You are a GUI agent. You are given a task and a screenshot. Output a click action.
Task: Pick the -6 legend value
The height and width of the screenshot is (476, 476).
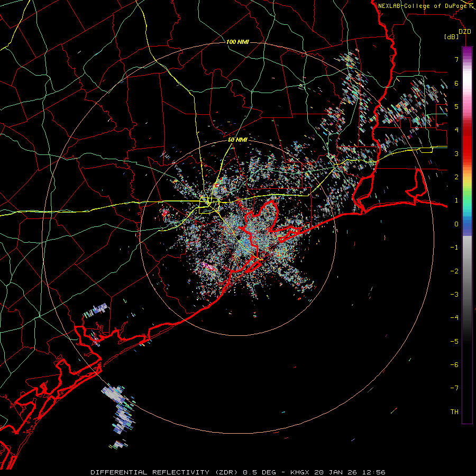pos(454,365)
